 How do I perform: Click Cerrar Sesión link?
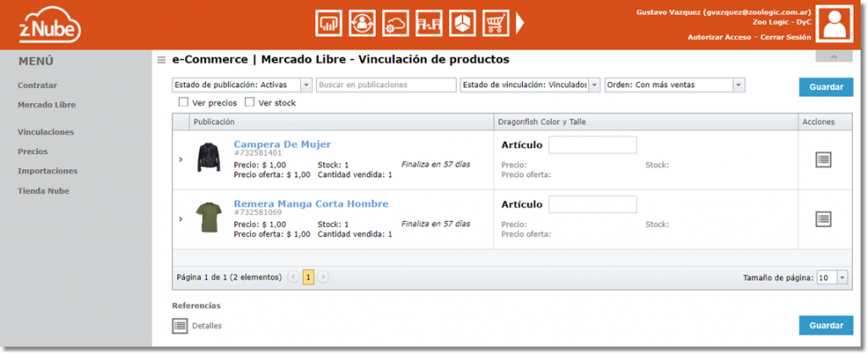[786, 37]
